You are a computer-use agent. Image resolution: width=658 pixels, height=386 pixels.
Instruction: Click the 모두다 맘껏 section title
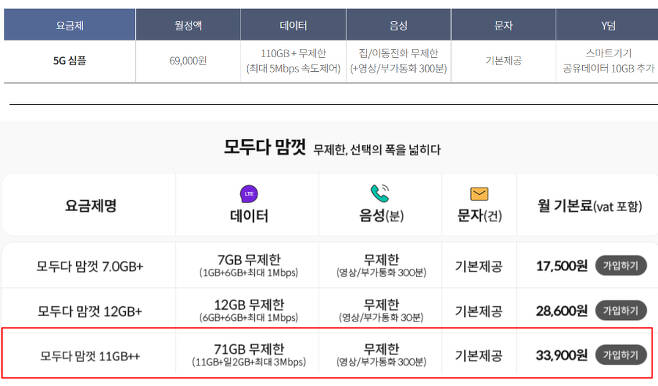(x=264, y=147)
